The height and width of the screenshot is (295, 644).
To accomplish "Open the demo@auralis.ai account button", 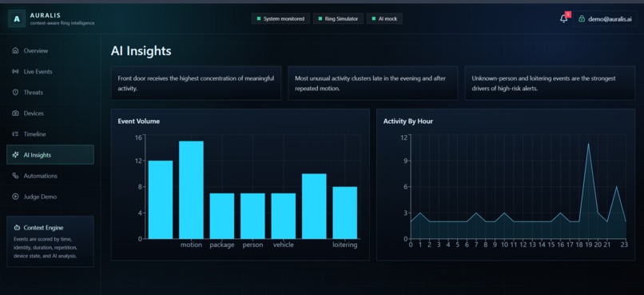I will tap(605, 19).
